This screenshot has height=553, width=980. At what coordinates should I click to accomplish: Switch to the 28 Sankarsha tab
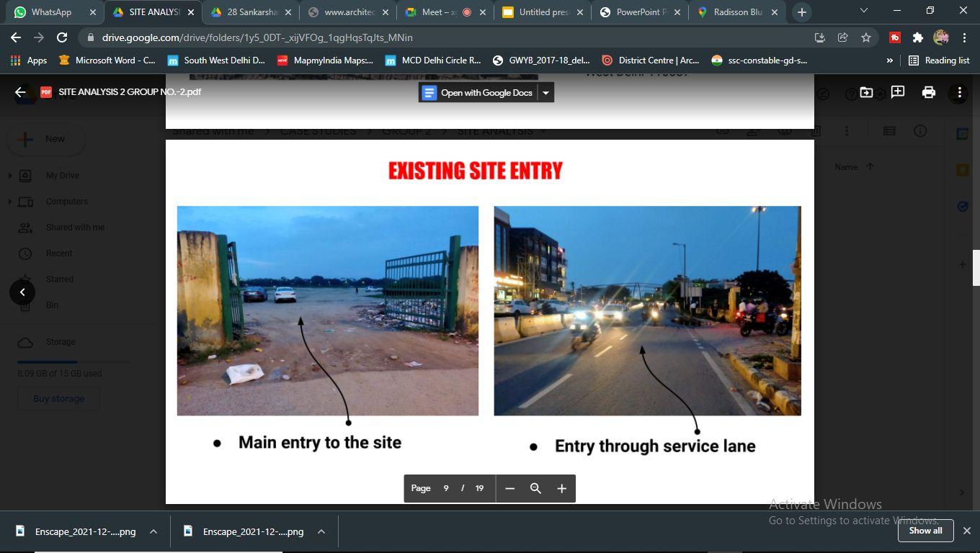[250, 12]
